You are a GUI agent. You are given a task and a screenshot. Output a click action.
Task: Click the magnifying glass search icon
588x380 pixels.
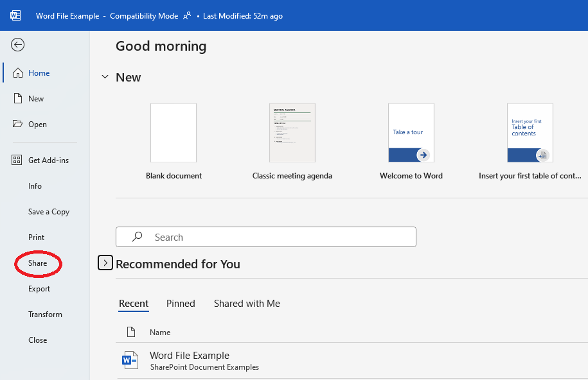[x=137, y=237]
